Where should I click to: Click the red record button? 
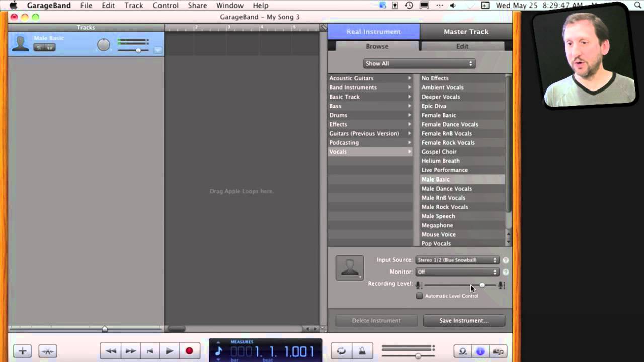click(x=189, y=351)
